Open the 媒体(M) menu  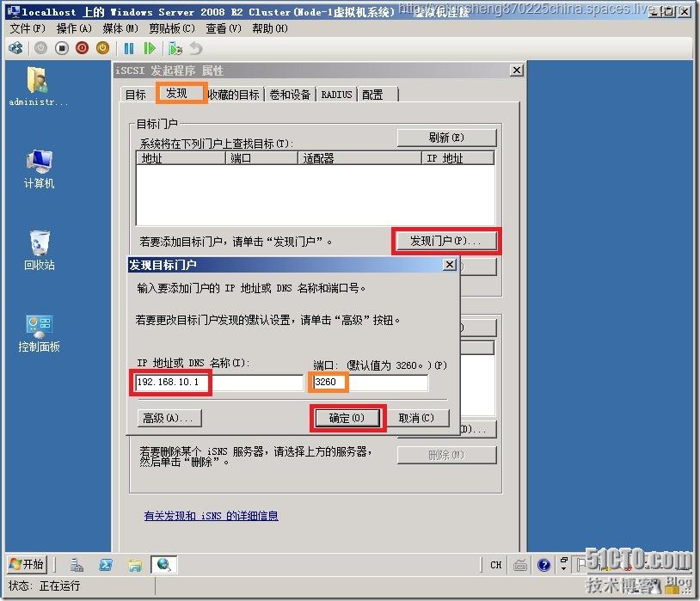(x=120, y=28)
